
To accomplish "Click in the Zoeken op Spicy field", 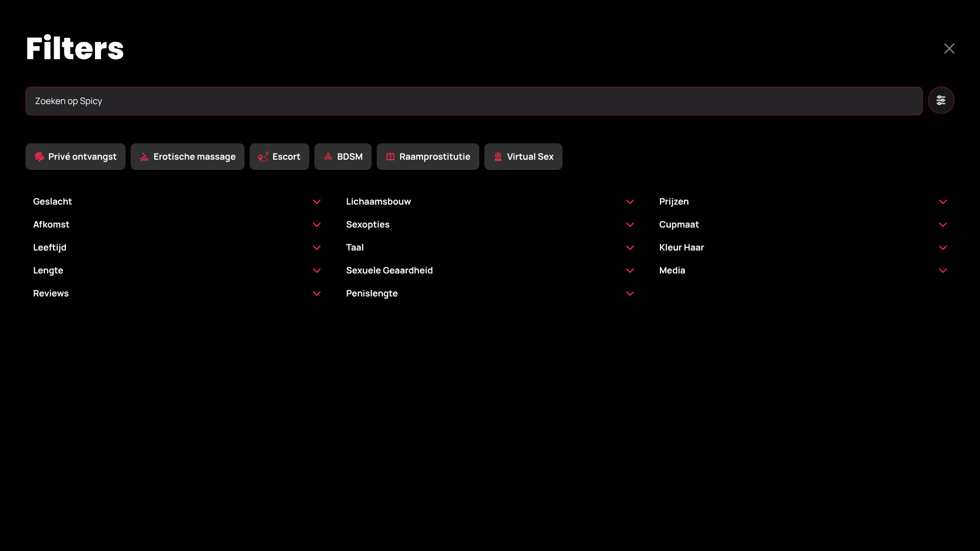I will coord(474,101).
